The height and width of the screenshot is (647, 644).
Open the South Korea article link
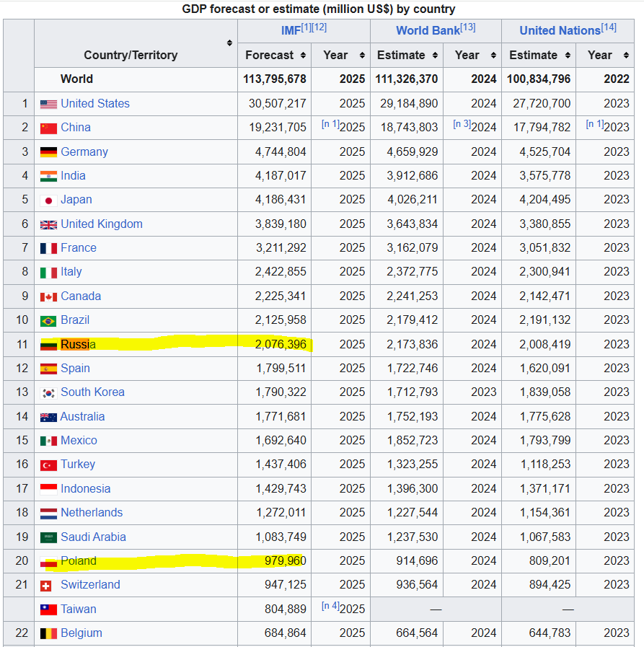pyautogui.click(x=92, y=392)
